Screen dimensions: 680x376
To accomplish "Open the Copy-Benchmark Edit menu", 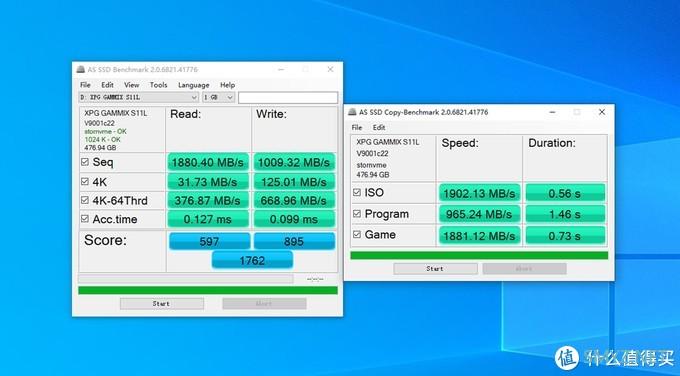I will pyautogui.click(x=379, y=128).
